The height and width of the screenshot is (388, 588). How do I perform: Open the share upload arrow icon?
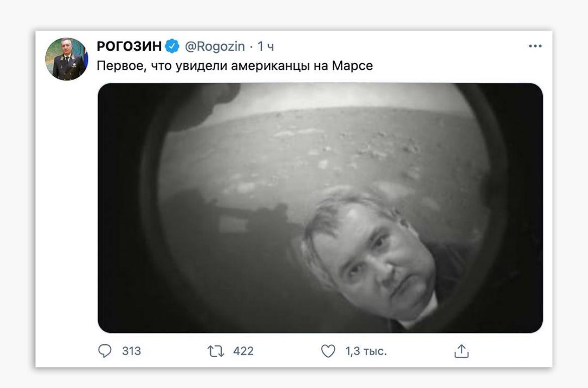pos(462,351)
